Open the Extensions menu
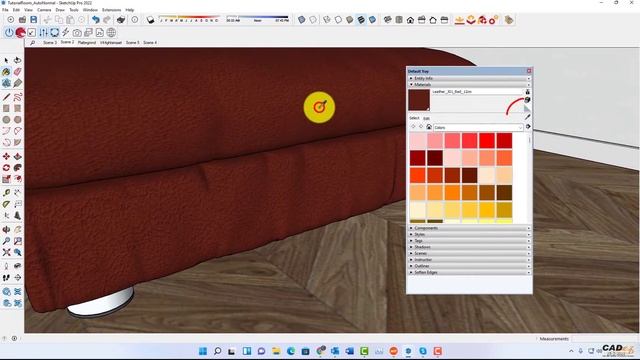Screen dimensions: 640x360 111,10
